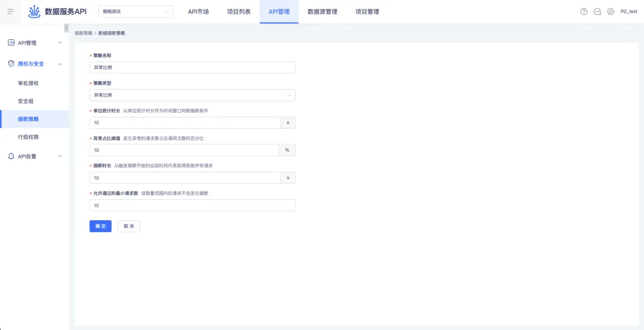Click the % unit suffix on 异常占比阈值

pyautogui.click(x=287, y=150)
